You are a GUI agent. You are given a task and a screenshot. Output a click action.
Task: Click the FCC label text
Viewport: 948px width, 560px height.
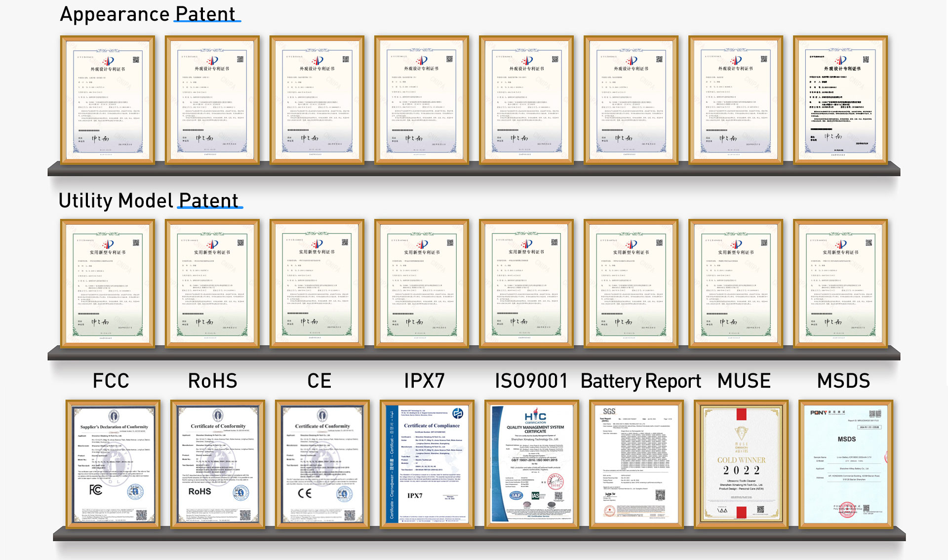point(111,381)
